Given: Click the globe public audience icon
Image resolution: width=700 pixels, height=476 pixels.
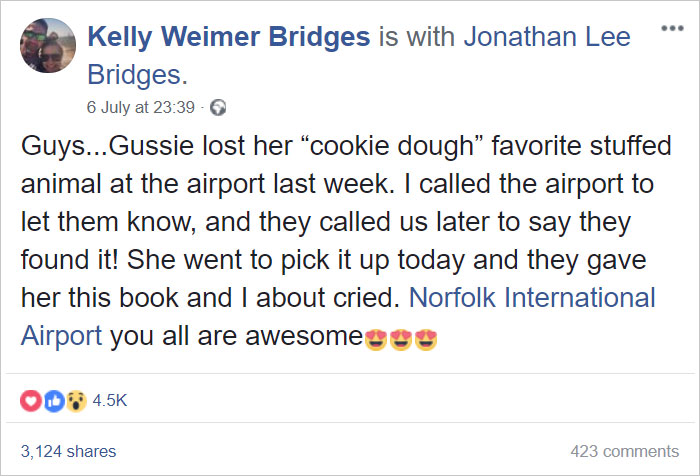Looking at the screenshot, I should click(x=218, y=108).
